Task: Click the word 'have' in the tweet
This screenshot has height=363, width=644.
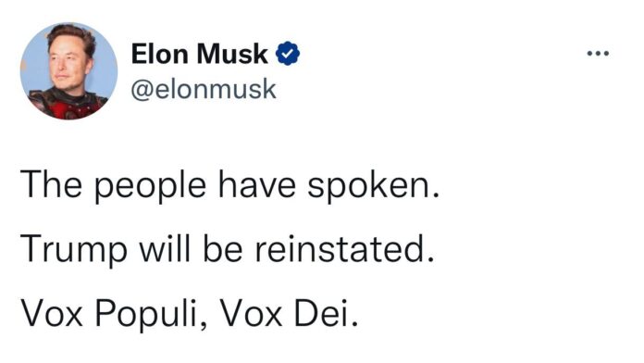Action: [256, 185]
